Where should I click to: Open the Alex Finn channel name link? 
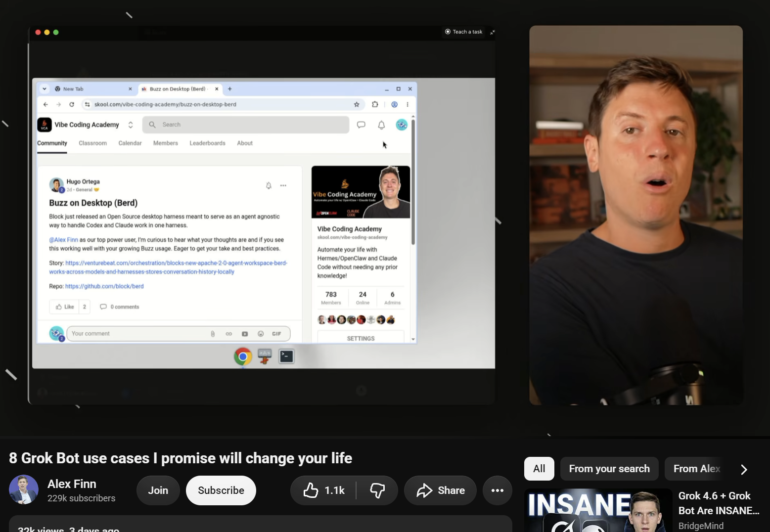72,484
